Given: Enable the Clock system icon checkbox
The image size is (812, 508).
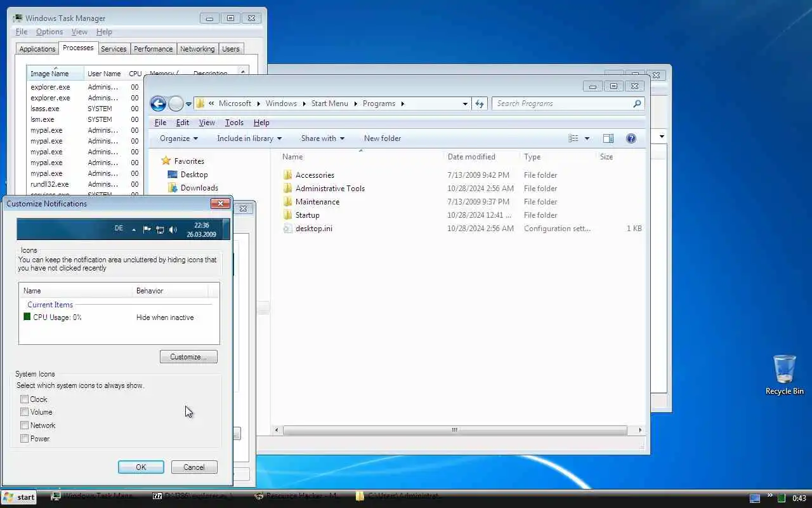Looking at the screenshot, I should click(24, 399).
